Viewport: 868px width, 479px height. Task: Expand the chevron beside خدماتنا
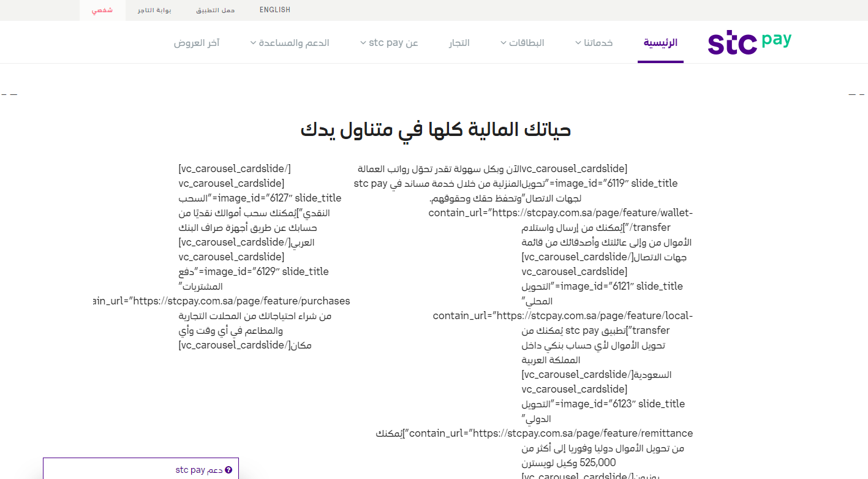point(578,43)
